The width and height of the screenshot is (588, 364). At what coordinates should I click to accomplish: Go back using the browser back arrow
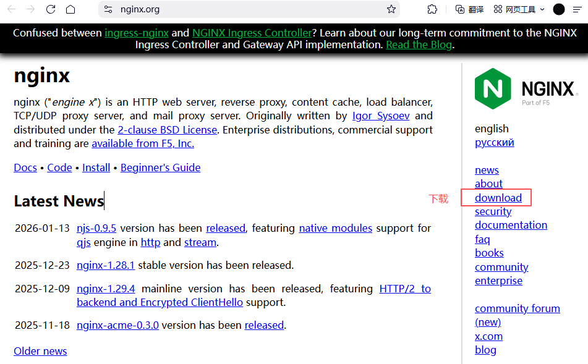pyautogui.click(x=12, y=9)
